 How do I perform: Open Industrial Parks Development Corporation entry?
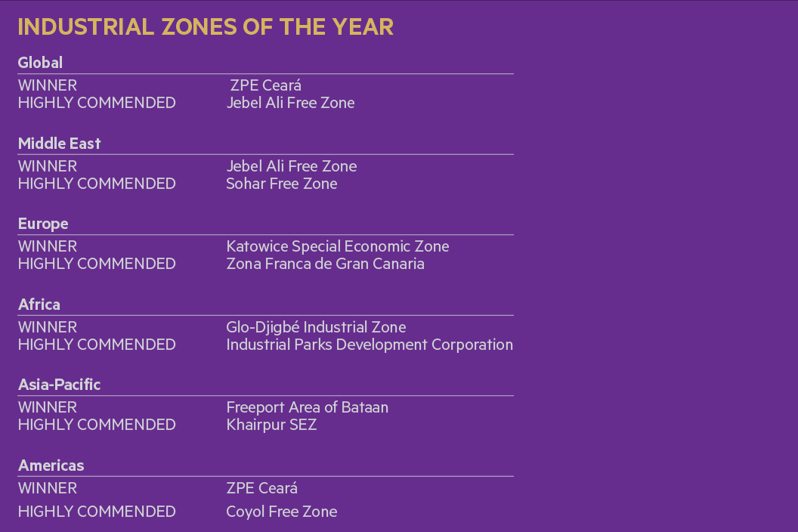coord(370,345)
